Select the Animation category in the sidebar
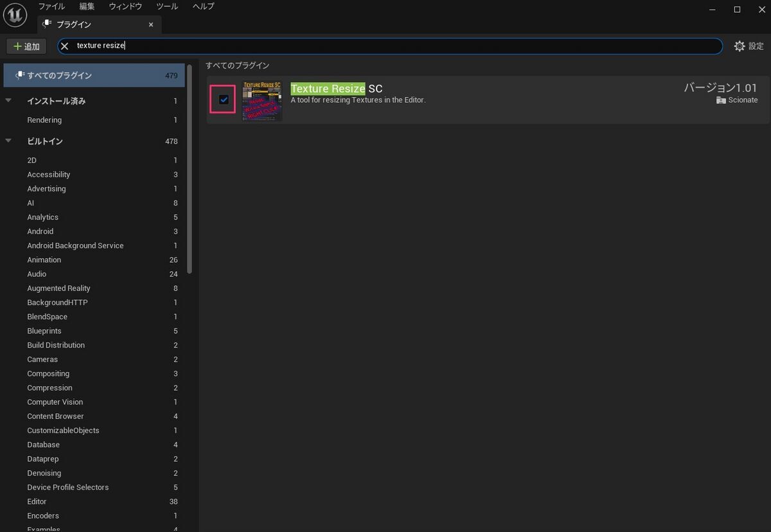This screenshot has height=532, width=771. pyautogui.click(x=44, y=260)
